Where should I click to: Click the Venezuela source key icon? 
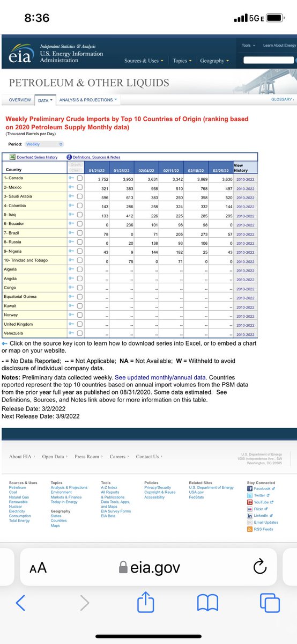click(71, 334)
